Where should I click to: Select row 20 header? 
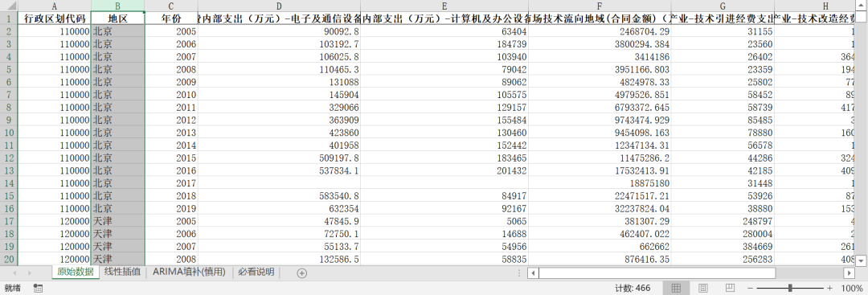[x=9, y=259]
